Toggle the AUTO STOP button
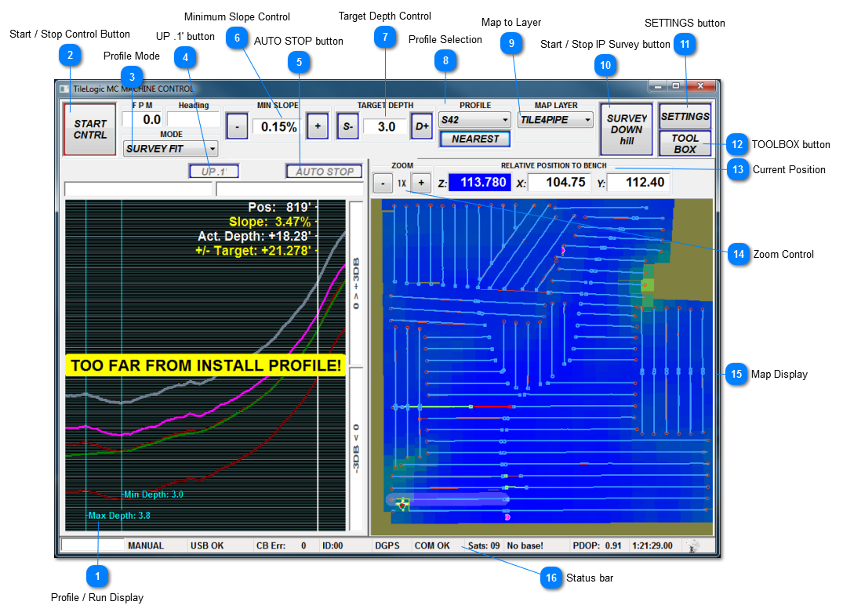Screen dimensions: 843x616 point(325,172)
